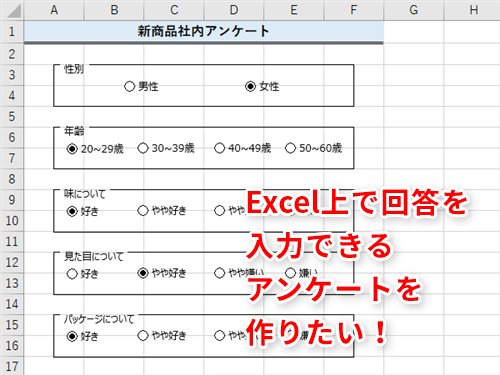Viewport: 500px width, 375px height.
Task: Select row 8 header
Action: (x=12, y=179)
